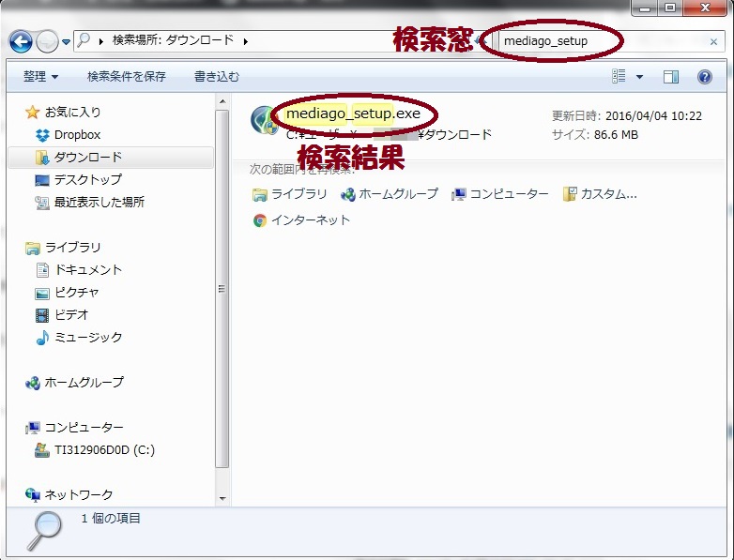Go back with the blue Back arrow
This screenshot has width=734, height=560.
pos(21,41)
